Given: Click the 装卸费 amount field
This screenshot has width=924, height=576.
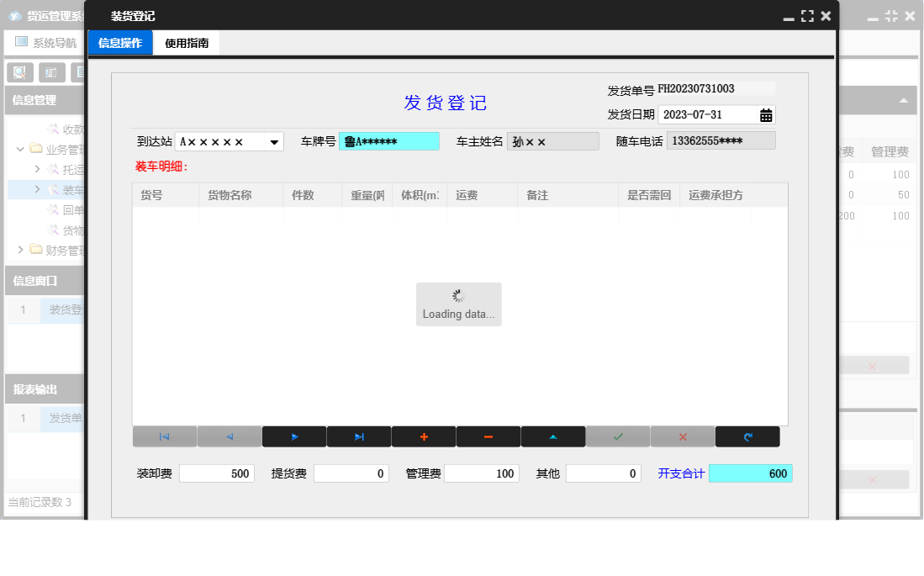Looking at the screenshot, I should coord(216,474).
